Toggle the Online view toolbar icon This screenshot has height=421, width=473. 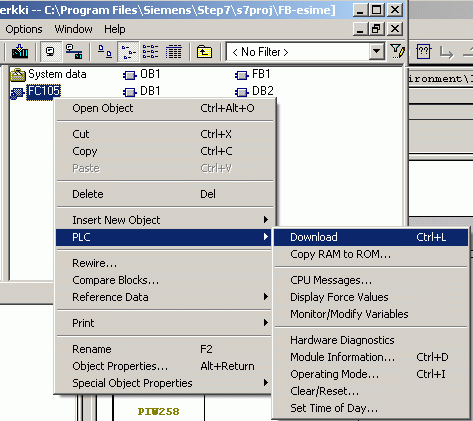click(x=51, y=52)
